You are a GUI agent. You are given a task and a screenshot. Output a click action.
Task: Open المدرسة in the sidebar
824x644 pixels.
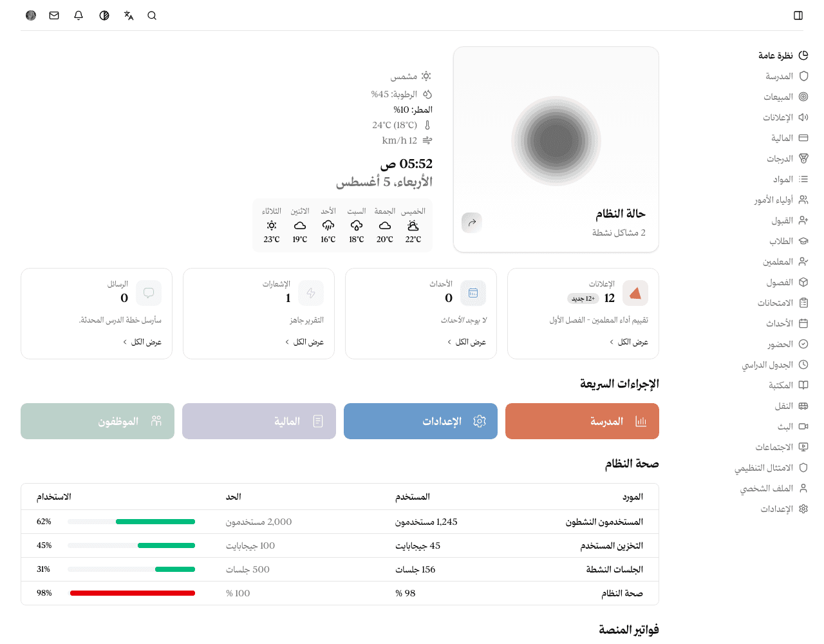(787, 76)
